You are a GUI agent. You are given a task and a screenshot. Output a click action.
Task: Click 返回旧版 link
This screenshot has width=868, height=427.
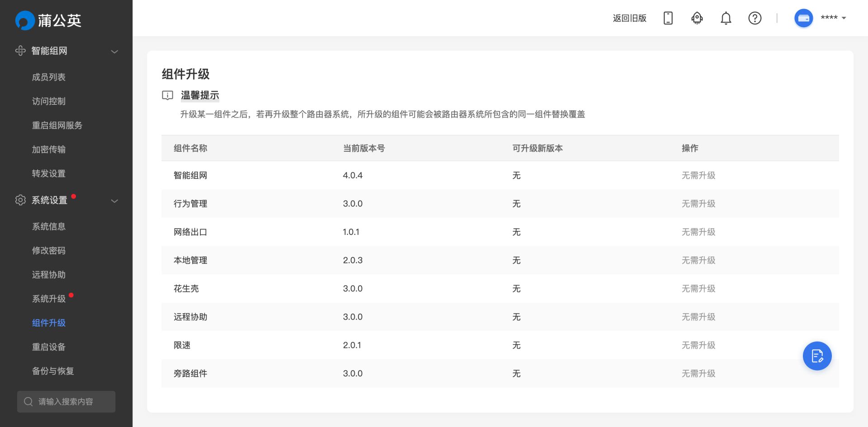point(629,18)
